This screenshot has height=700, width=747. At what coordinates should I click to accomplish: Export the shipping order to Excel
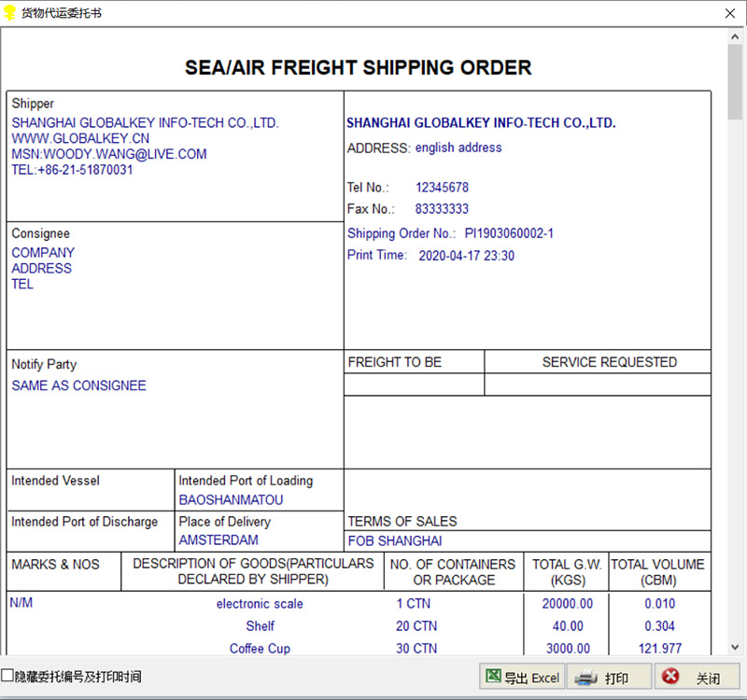[521, 678]
